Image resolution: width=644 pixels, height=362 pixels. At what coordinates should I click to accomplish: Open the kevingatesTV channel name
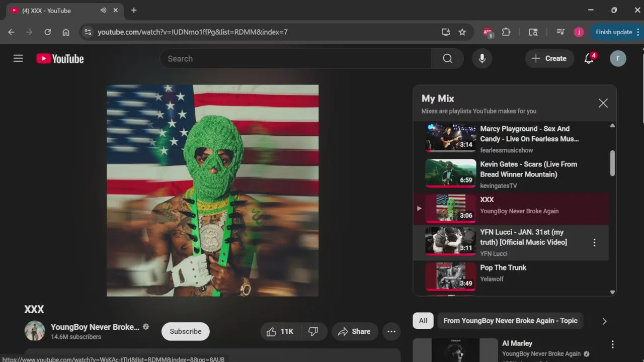click(498, 186)
